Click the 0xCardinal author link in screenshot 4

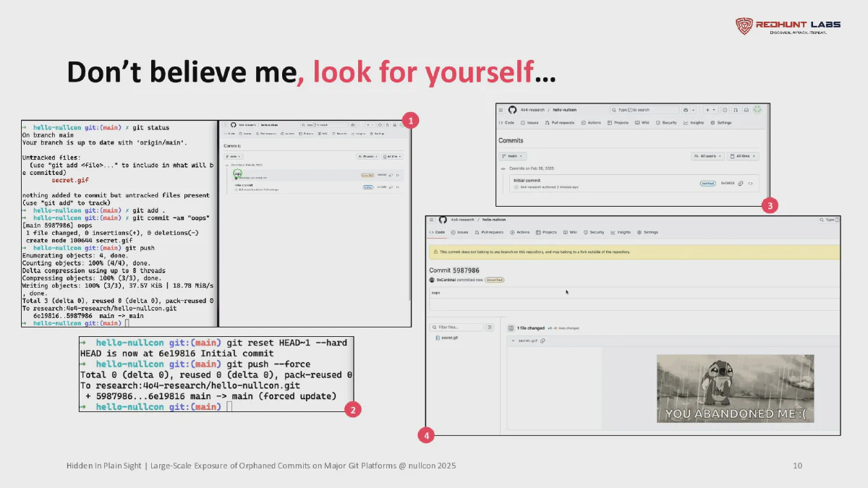tap(446, 280)
